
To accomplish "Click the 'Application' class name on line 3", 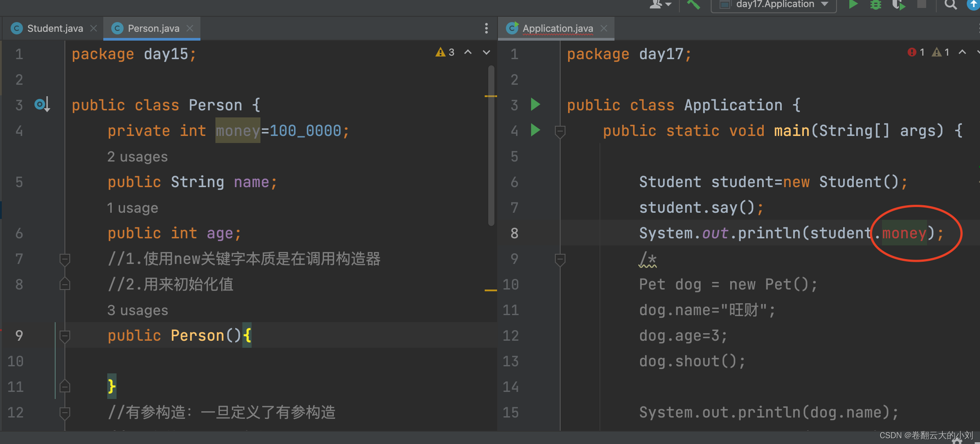I will pos(733,105).
